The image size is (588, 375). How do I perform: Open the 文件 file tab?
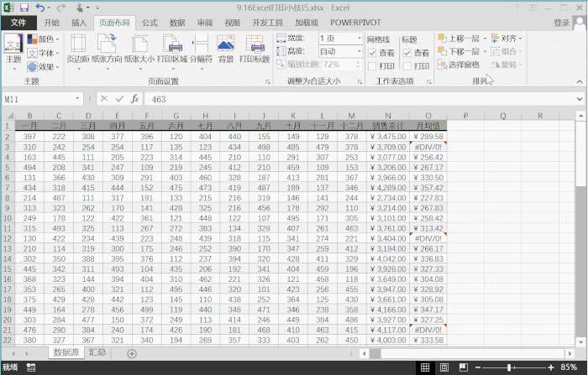point(18,23)
